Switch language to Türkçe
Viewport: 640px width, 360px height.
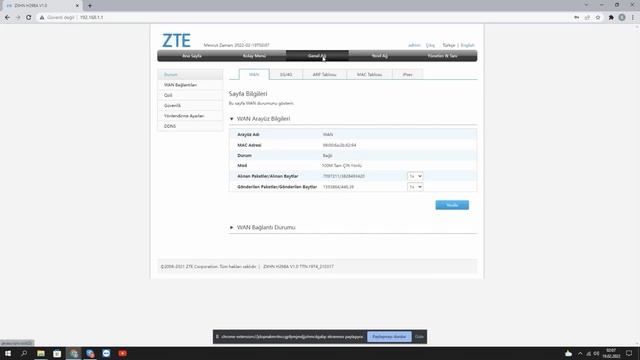449,45
